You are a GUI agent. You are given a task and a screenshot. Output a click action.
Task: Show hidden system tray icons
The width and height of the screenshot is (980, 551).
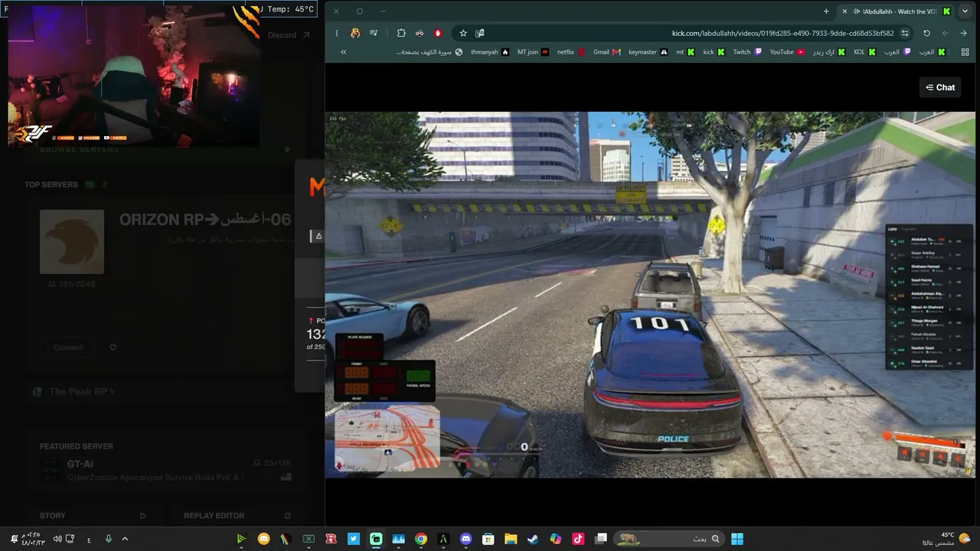[x=125, y=539]
